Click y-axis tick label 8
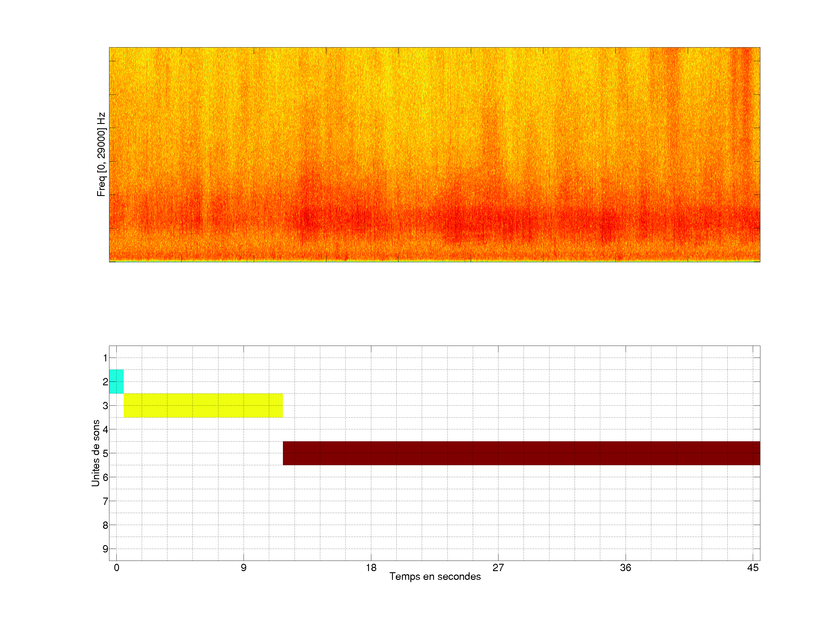Image resolution: width=840 pixels, height=630 pixels. [x=105, y=525]
